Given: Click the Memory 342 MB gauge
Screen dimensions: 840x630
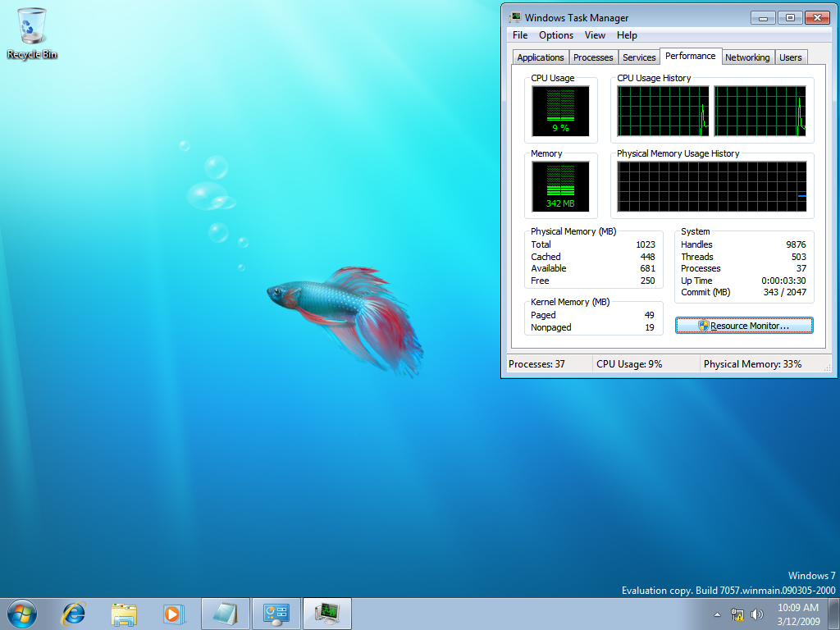Looking at the screenshot, I should click(560, 187).
